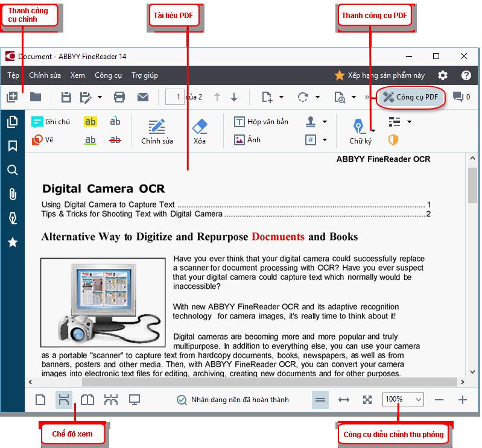This screenshot has height=448, width=482.
Task: Open the Add Pages dropdown arrow
Action: pos(281,97)
